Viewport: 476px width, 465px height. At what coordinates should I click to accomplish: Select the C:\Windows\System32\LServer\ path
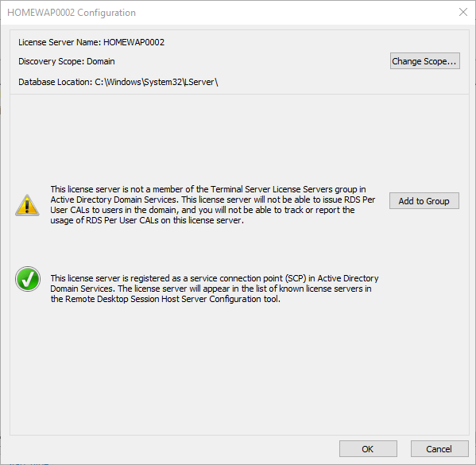pyautogui.click(x=157, y=82)
